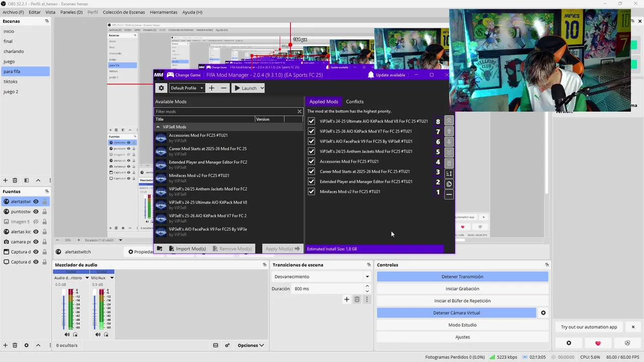644x362 pixels.
Task: Uncheck ViP3eR's AIO FacePack V9 applied mod
Action: (311, 141)
